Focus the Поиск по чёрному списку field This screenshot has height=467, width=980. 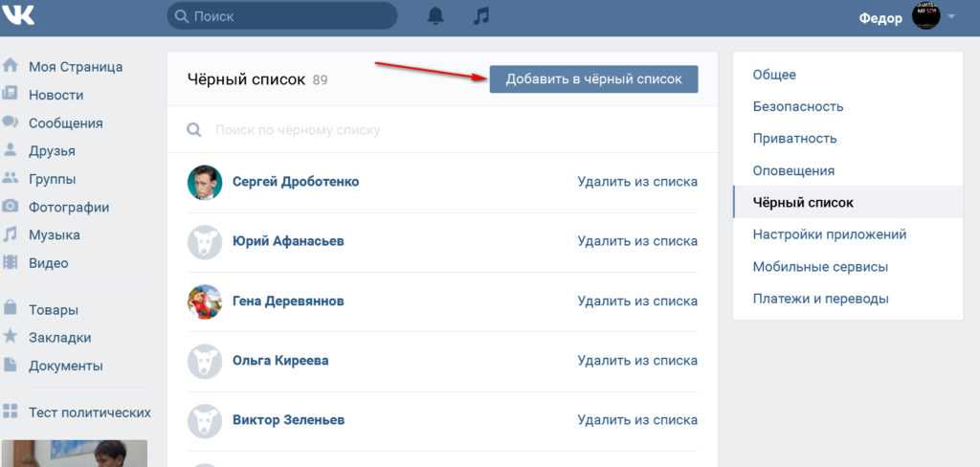point(442,129)
